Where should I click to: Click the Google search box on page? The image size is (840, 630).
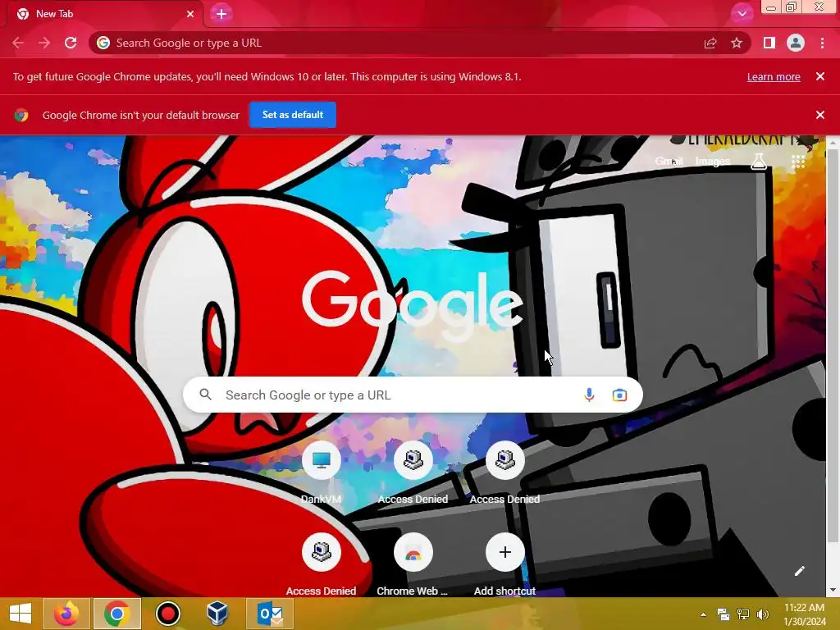click(x=413, y=395)
